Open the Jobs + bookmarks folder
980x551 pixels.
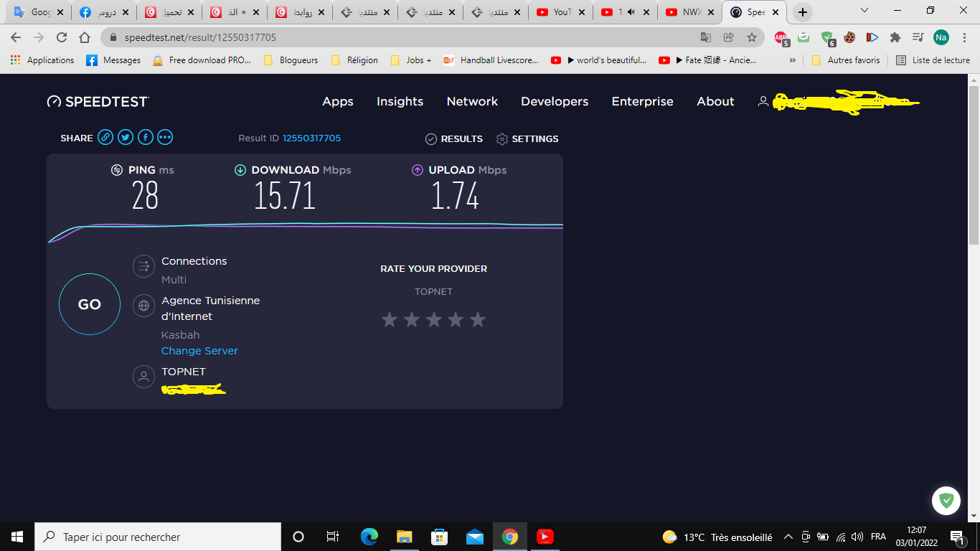pyautogui.click(x=411, y=60)
